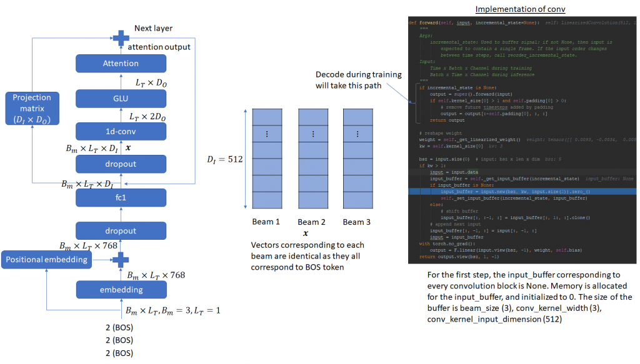This screenshot has height=364, width=640.
Task: Select the Projection matrix box
Action: pos(31,107)
